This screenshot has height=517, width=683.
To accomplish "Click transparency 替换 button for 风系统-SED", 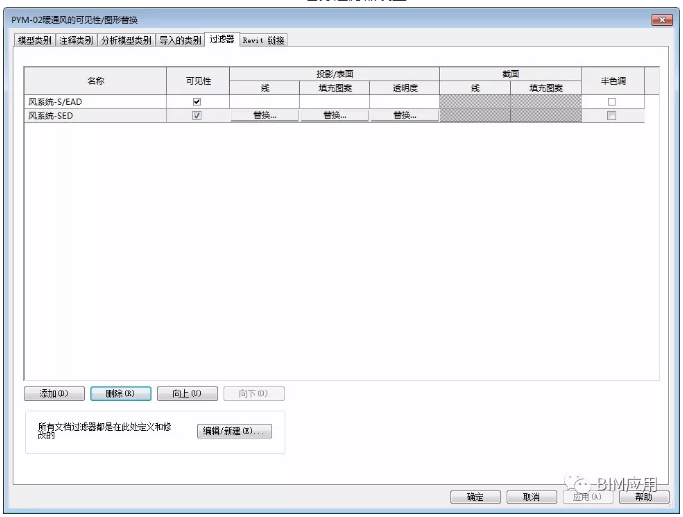I will (404, 116).
